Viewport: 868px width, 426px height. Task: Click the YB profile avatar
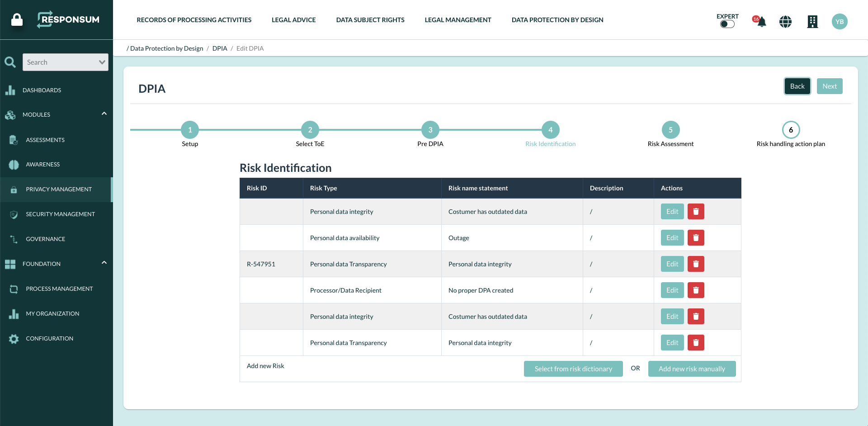(840, 21)
